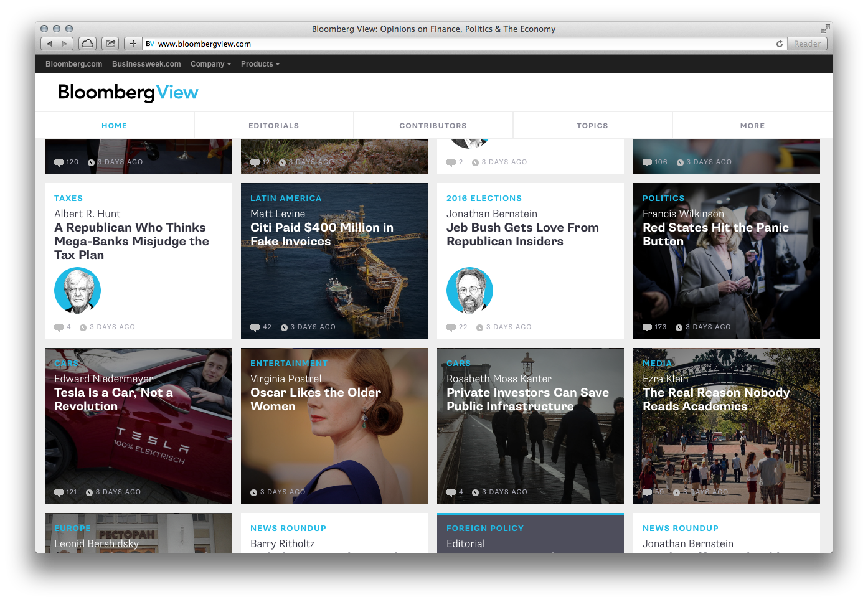
Task: Reload page with the refresh icon
Action: pos(780,44)
